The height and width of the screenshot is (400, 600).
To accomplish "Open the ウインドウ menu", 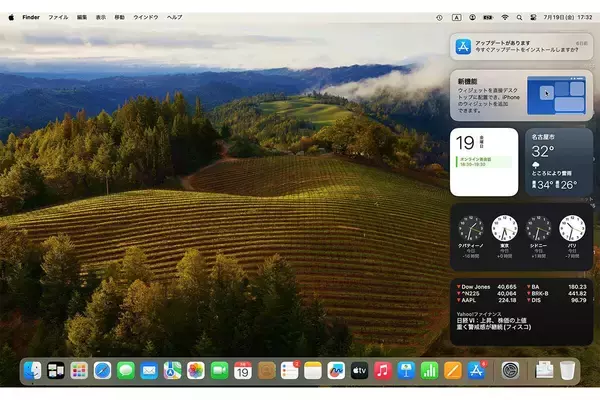I will pyautogui.click(x=145, y=17).
